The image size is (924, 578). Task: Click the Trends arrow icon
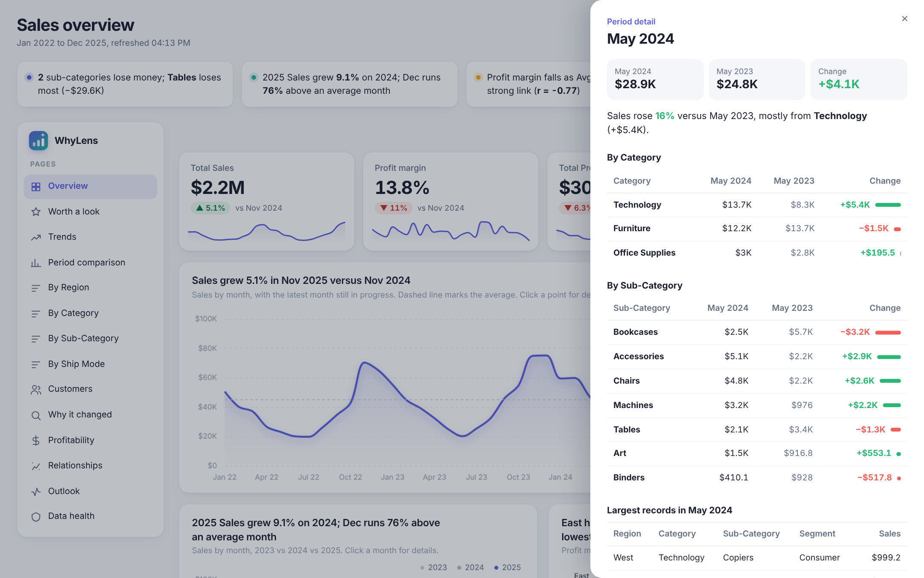click(x=36, y=237)
